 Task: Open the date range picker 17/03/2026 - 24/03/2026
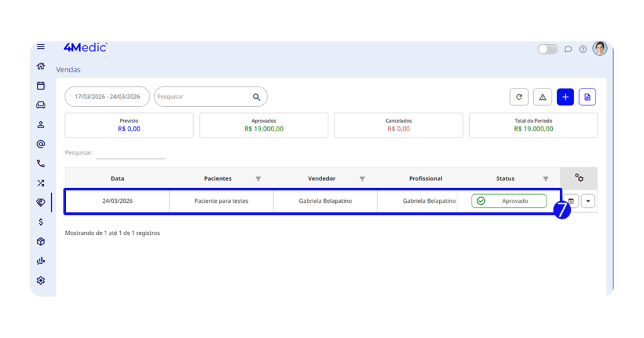point(108,97)
